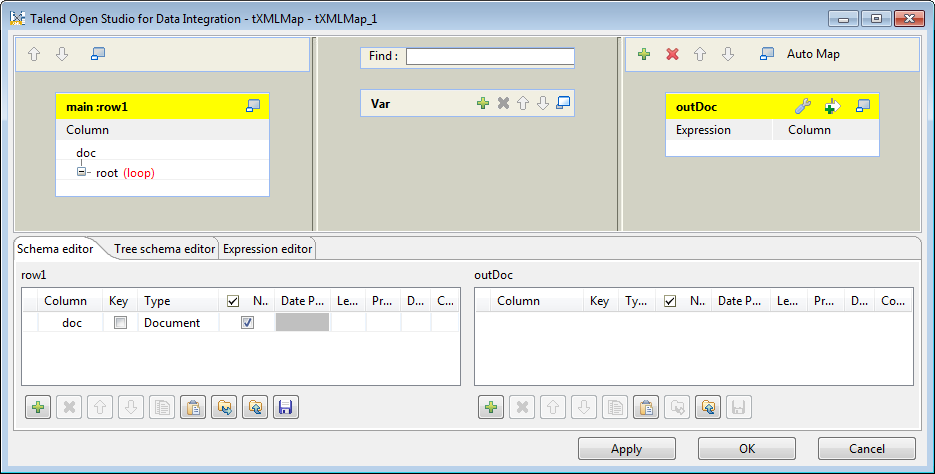Image resolution: width=935 pixels, height=474 pixels.
Task: Click the Document type cell
Action: (178, 323)
